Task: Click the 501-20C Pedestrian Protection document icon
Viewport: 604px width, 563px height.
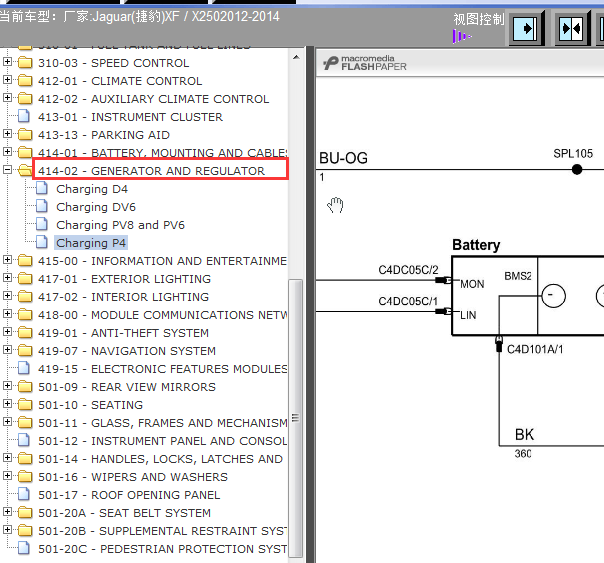Action: point(24,548)
